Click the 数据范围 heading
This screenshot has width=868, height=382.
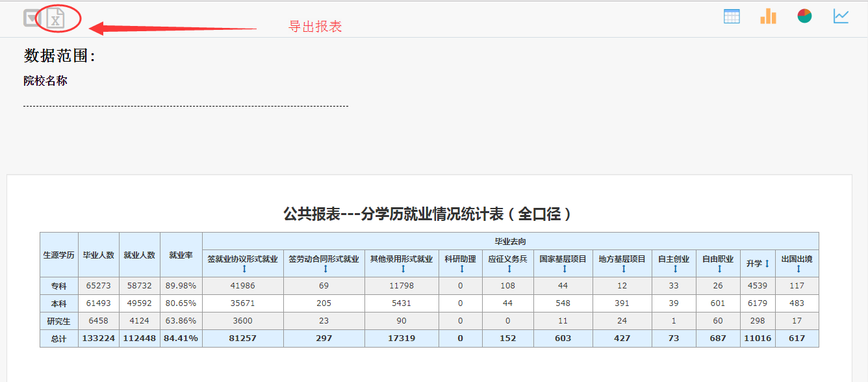(x=60, y=56)
